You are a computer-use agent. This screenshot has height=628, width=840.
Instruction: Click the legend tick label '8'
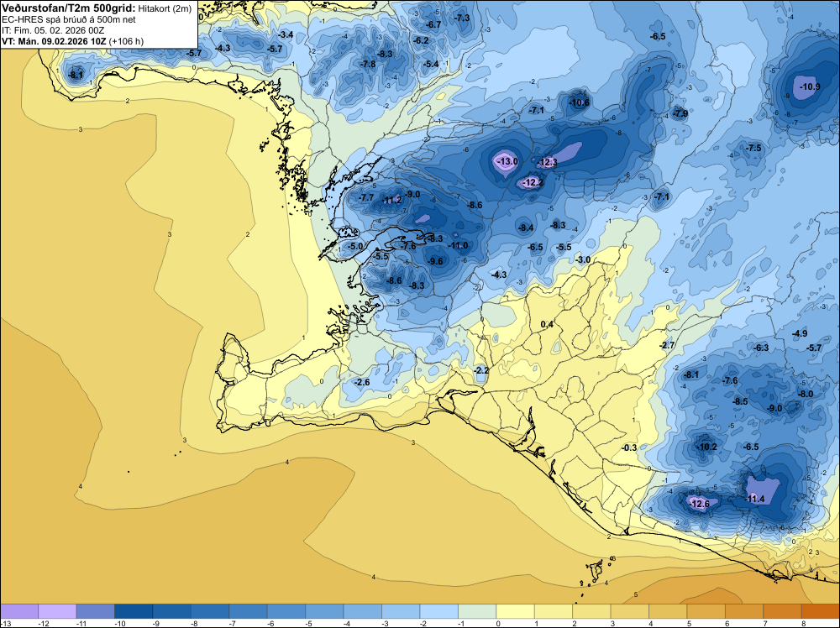pos(802,623)
